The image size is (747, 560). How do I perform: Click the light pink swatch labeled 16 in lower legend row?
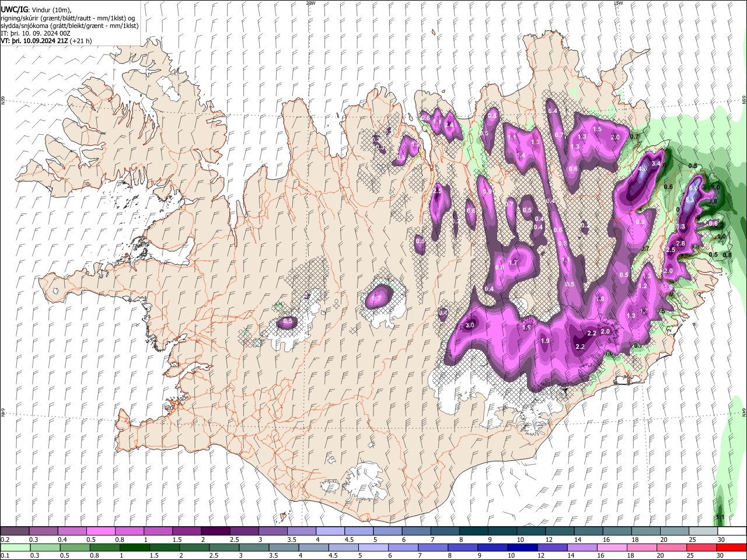tap(612, 547)
